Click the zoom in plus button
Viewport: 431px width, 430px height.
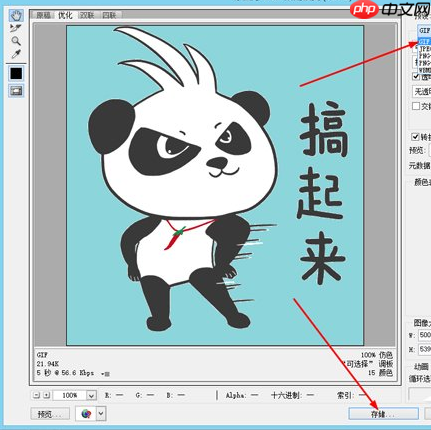click(x=47, y=395)
